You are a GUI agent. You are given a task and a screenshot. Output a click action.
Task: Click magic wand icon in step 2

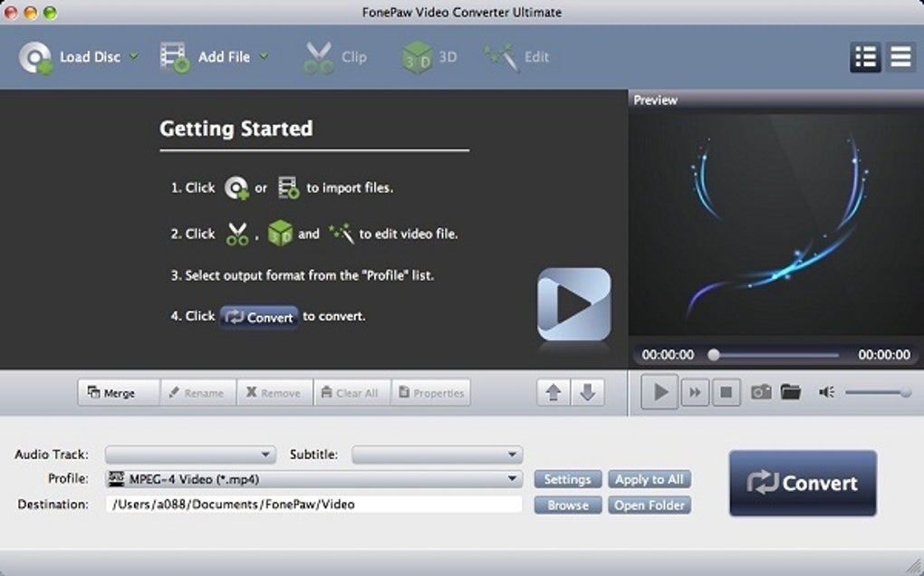click(342, 234)
